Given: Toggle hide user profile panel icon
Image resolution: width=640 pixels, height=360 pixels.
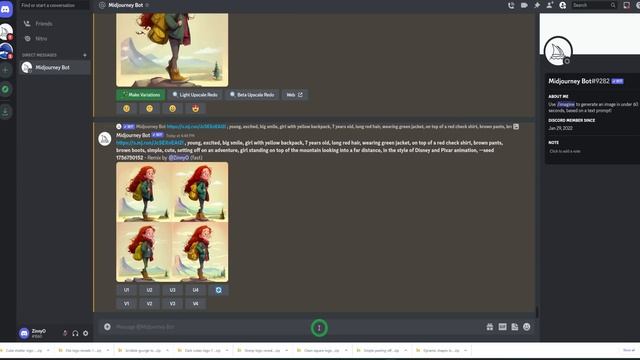Looking at the screenshot, I should point(562,5).
